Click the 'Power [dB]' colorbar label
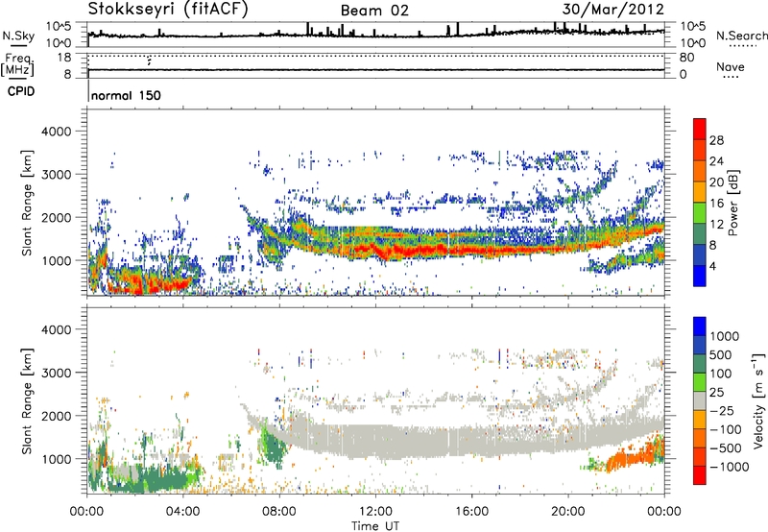 click(732, 203)
